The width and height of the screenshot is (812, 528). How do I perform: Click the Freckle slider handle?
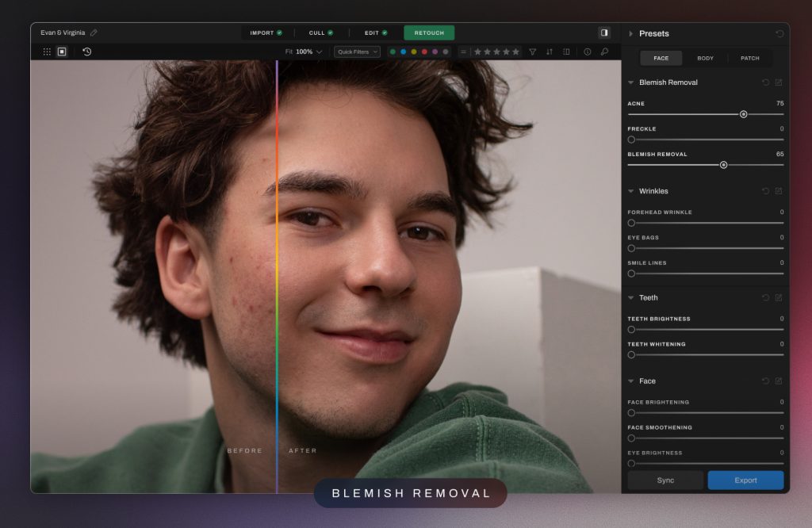tap(631, 140)
